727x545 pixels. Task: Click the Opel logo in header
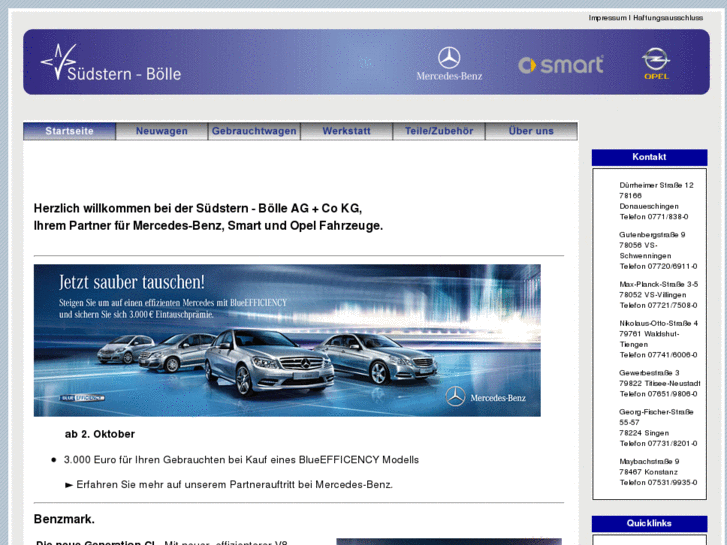pos(656,64)
